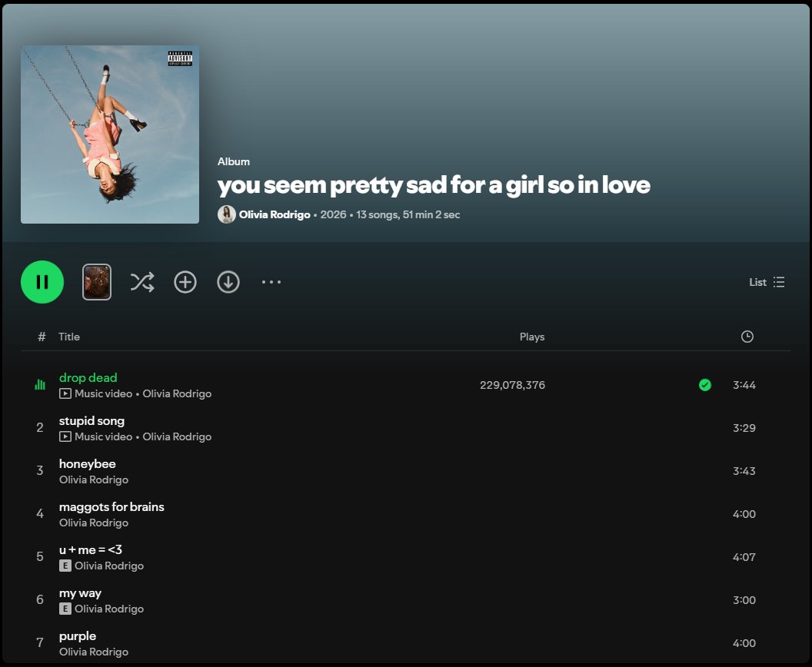Select the track u + me = <3

(x=91, y=549)
